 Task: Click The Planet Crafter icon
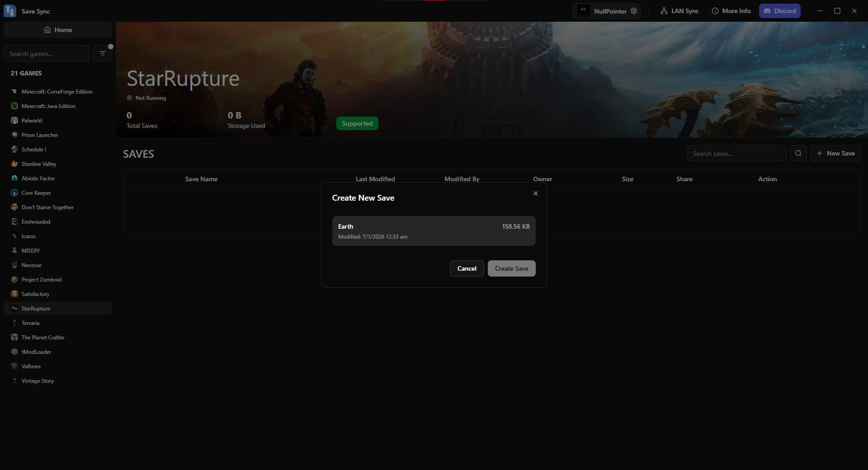14,337
